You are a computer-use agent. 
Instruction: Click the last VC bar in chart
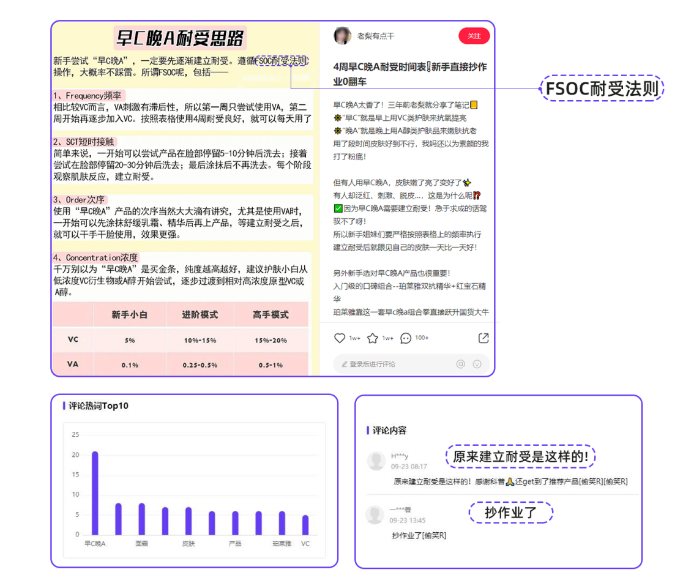(305, 524)
